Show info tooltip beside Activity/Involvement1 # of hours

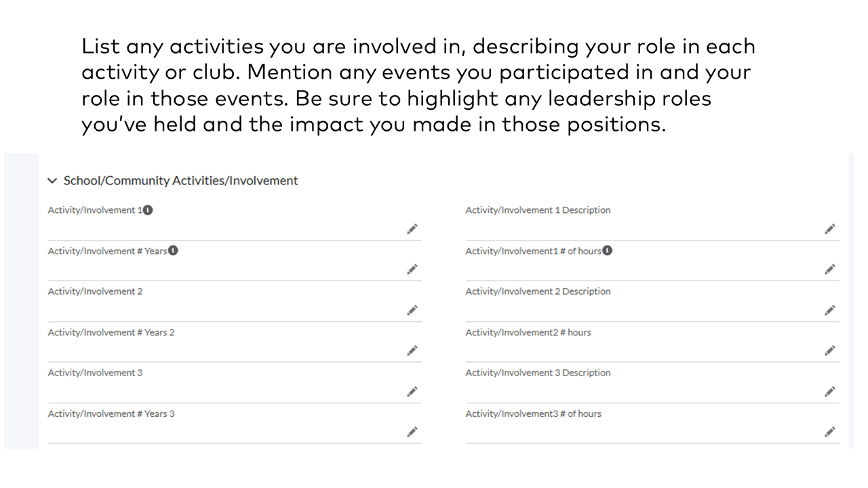click(608, 251)
